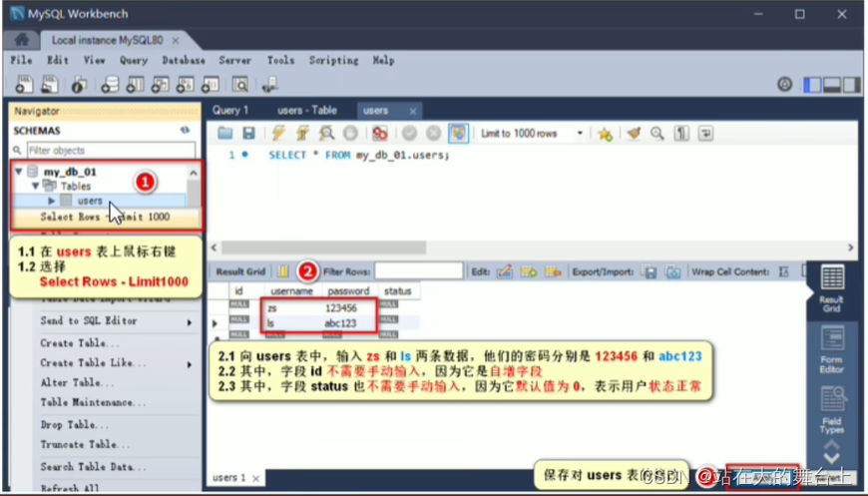Execute the statement under the cursor icon
868x496 pixels.
302,133
